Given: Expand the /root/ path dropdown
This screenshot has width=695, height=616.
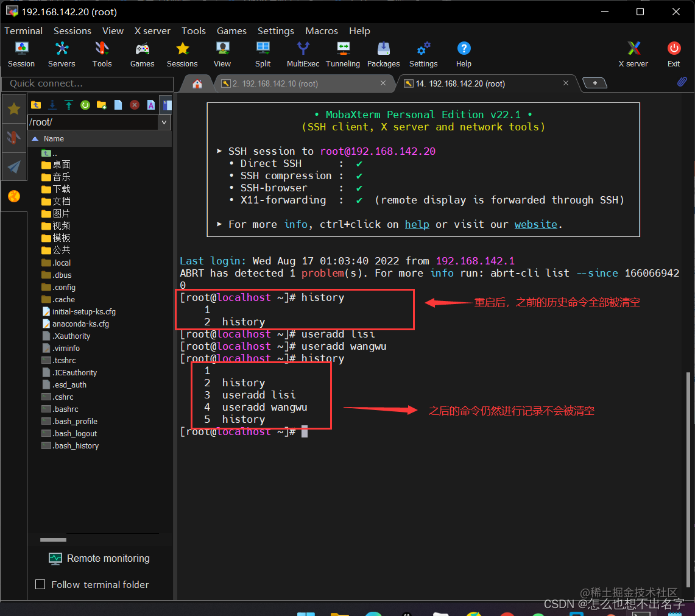Looking at the screenshot, I should (x=164, y=122).
